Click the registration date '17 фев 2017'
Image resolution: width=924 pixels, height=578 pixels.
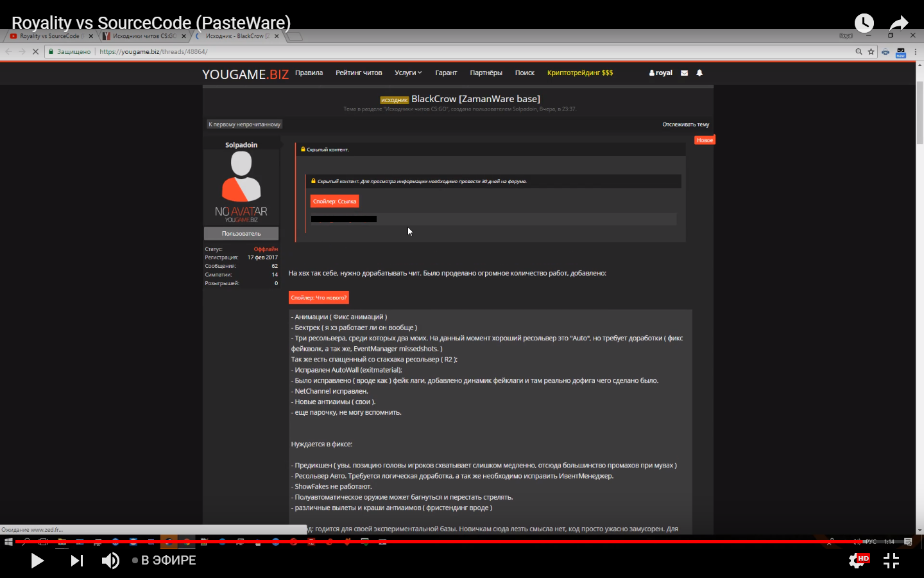click(262, 258)
